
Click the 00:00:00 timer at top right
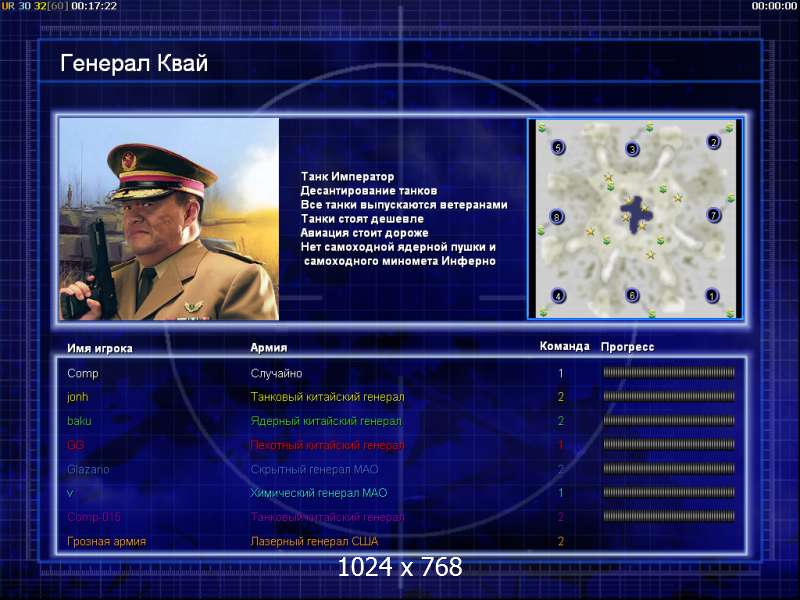(774, 6)
